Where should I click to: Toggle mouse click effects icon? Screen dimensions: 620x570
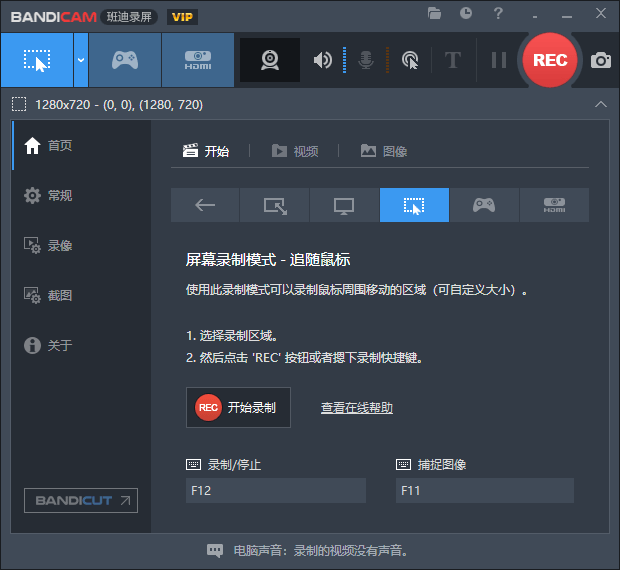point(410,60)
